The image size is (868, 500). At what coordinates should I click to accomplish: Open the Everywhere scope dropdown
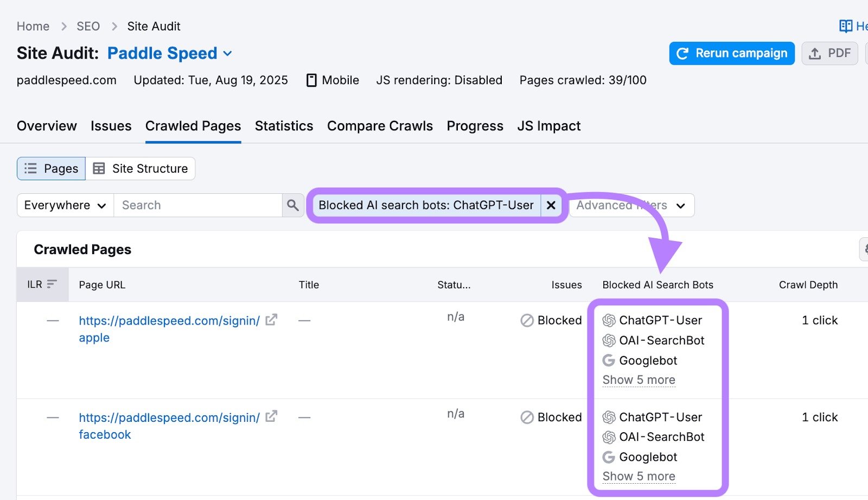click(x=63, y=205)
